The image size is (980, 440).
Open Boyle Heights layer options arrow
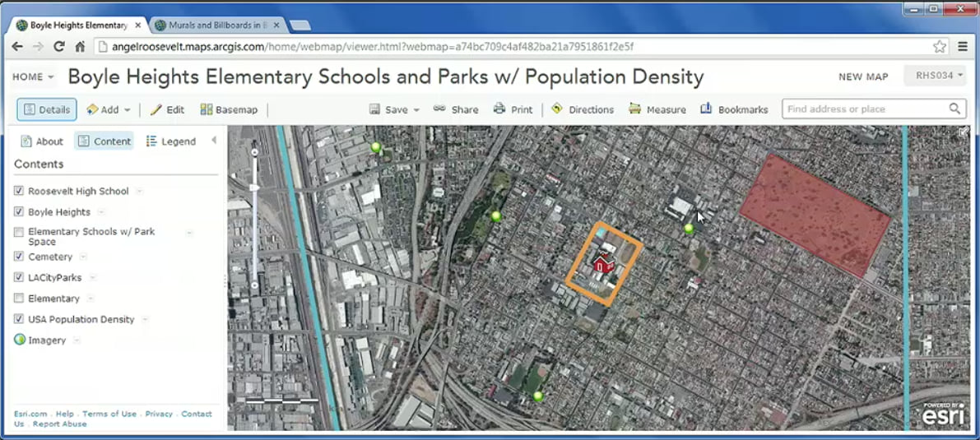101,212
